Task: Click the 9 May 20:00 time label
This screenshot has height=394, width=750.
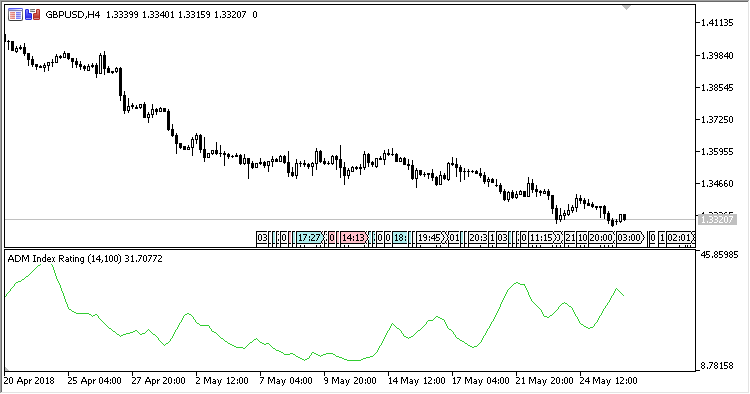Action: point(350,381)
